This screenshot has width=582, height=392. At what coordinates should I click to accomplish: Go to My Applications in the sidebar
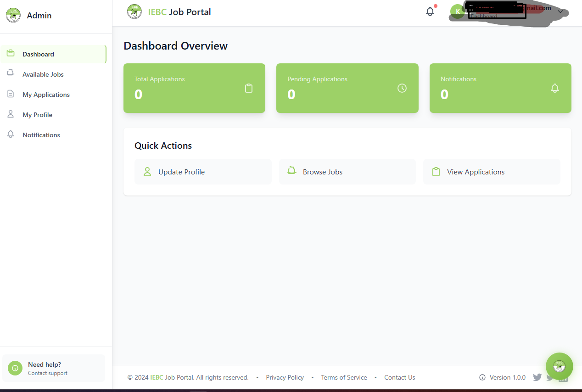46,95
